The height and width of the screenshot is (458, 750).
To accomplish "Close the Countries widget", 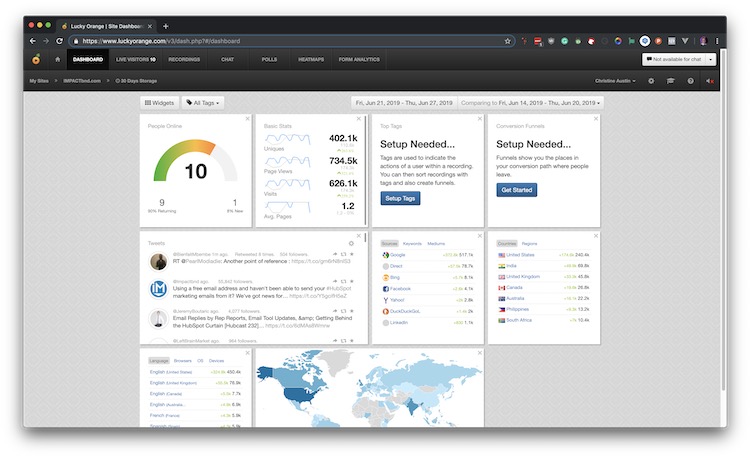I will [x=596, y=236].
